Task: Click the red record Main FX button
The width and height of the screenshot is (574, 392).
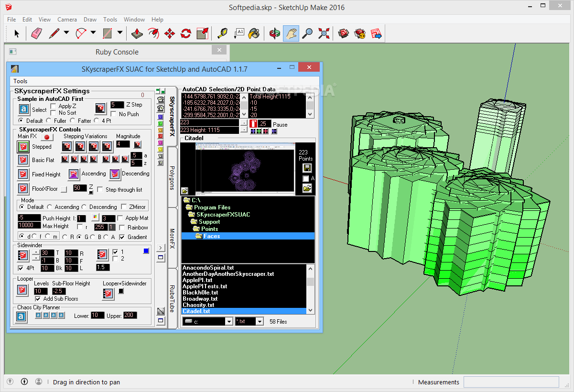Action: point(47,137)
